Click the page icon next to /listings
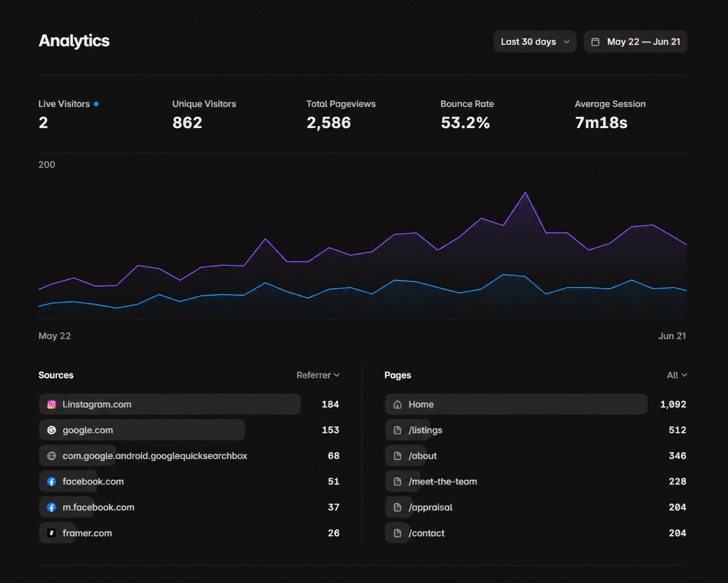The width and height of the screenshot is (728, 583). (398, 430)
